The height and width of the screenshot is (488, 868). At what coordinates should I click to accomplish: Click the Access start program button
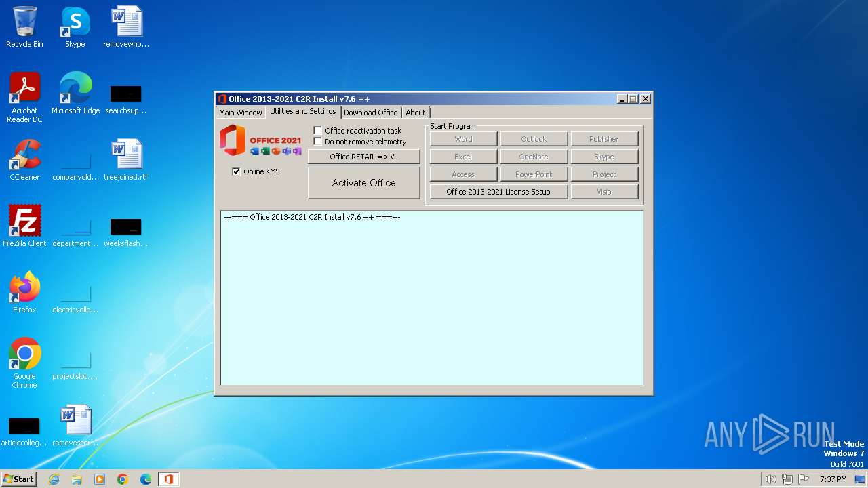pos(463,174)
